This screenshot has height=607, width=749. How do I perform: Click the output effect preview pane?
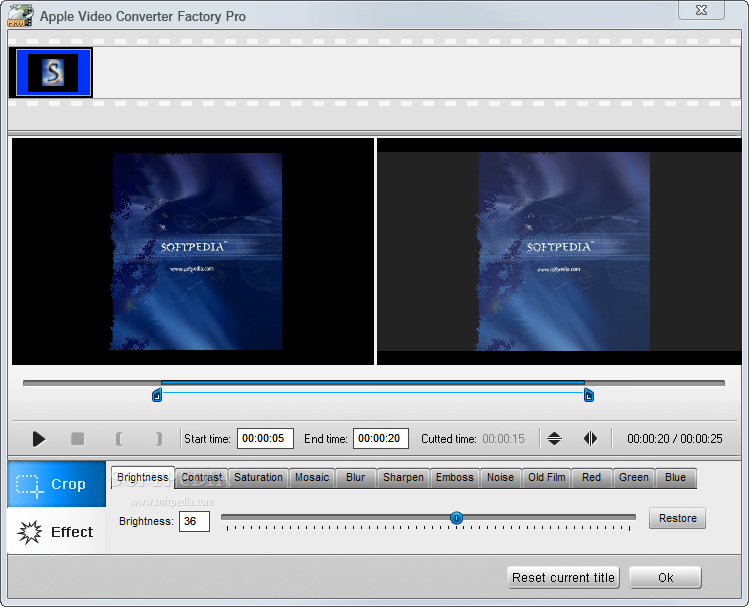coord(559,252)
